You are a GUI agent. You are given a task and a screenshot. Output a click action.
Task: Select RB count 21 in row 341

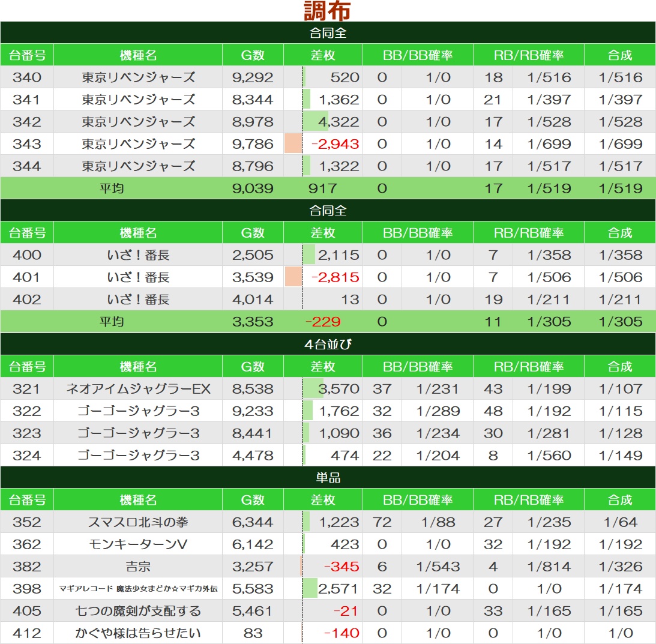pos(493,100)
